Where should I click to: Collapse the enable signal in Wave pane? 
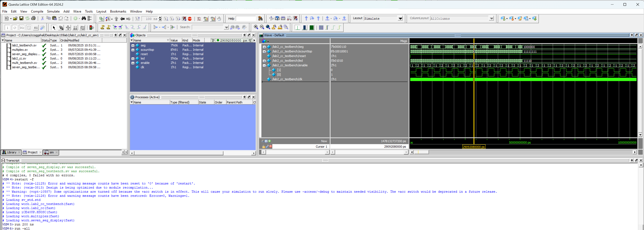(264, 66)
